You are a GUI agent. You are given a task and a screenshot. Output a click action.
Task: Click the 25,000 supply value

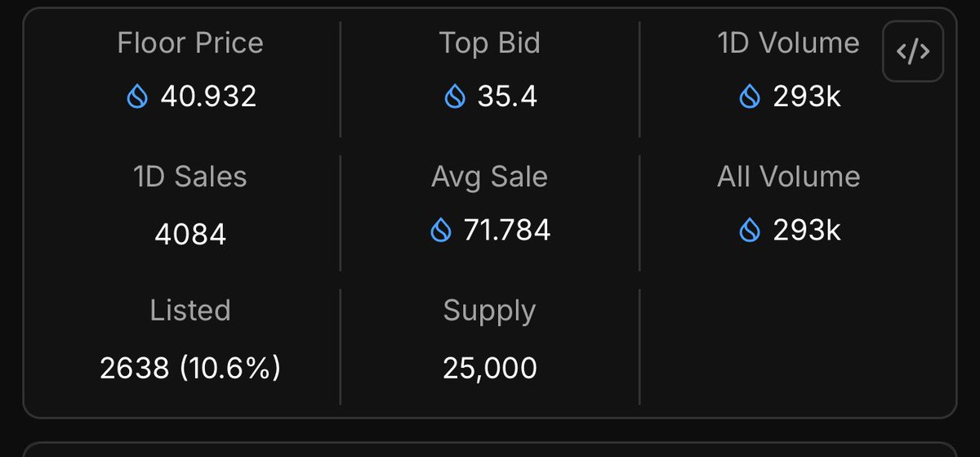point(490,369)
